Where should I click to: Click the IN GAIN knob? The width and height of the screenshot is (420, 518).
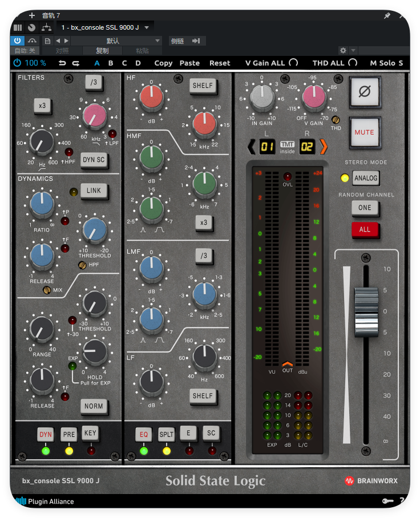click(x=262, y=98)
